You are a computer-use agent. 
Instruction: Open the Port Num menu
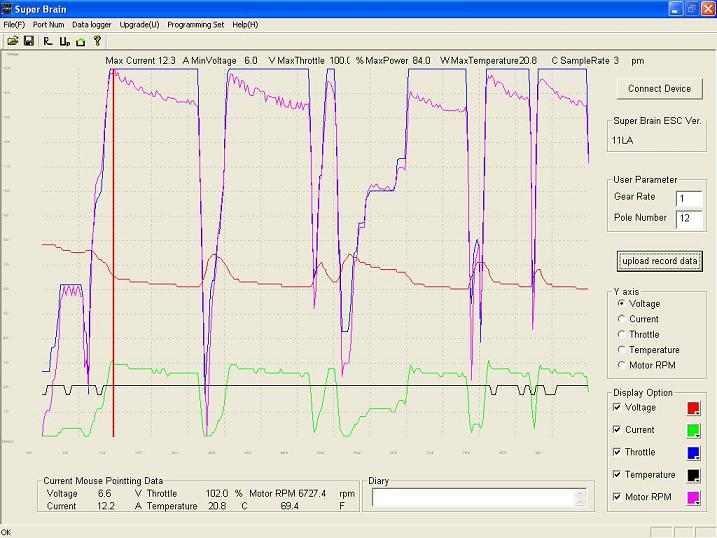48,25
